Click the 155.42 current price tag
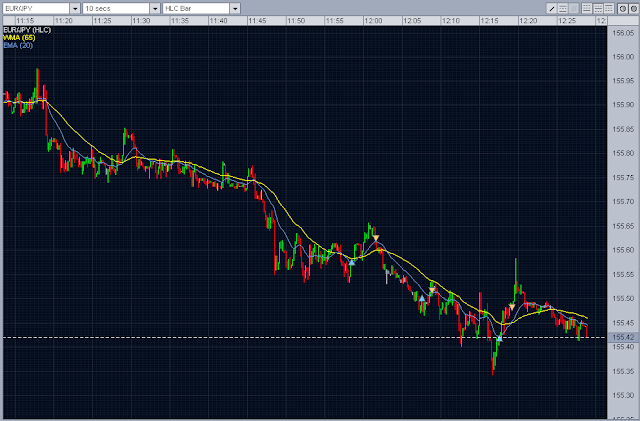The image size is (640, 421). click(623, 337)
